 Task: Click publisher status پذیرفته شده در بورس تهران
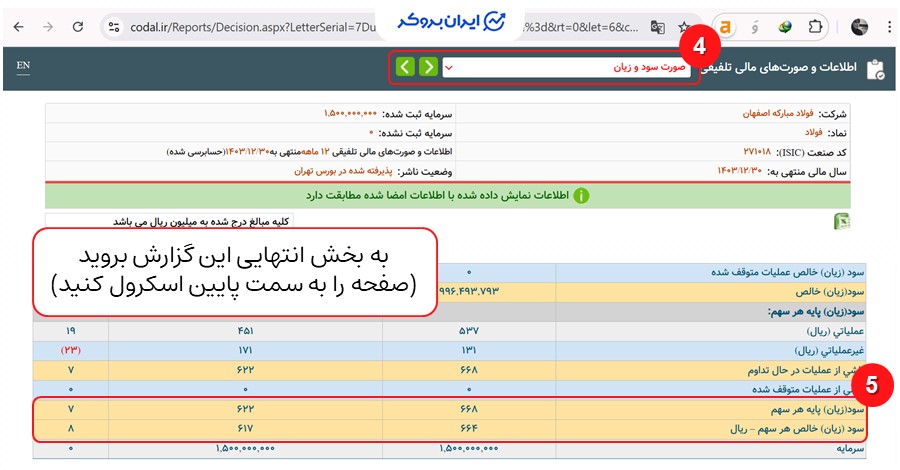pyautogui.click(x=343, y=171)
